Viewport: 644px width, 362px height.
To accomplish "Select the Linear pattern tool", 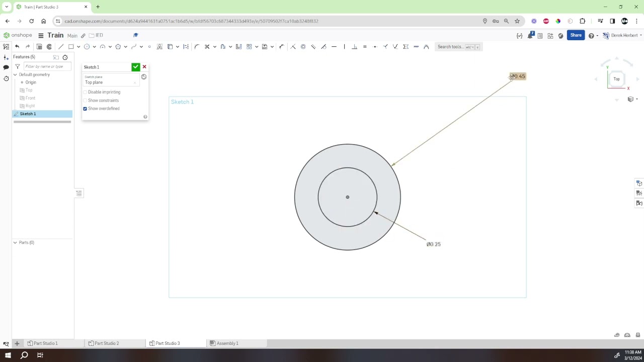I will pyautogui.click(x=249, y=47).
